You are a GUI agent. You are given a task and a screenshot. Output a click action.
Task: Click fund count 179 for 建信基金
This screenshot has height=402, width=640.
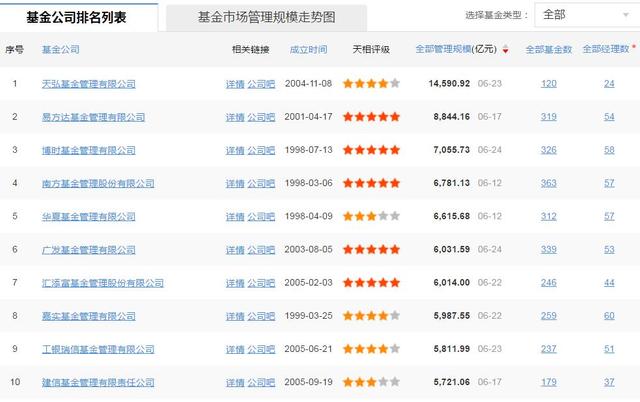[x=549, y=382]
